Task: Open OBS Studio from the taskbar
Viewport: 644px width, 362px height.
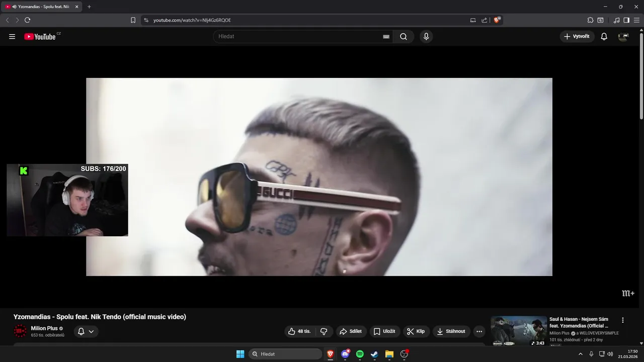Action: [404, 354]
